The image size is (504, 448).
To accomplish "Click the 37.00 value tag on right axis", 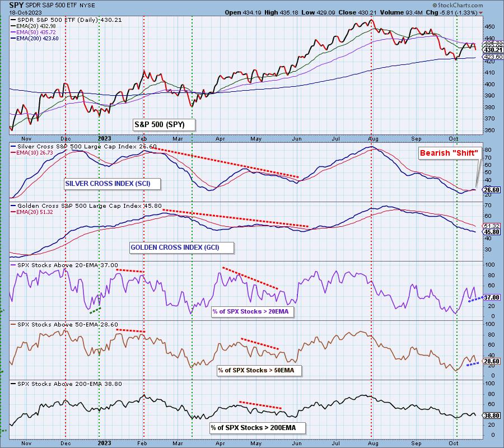I will pos(492,297).
